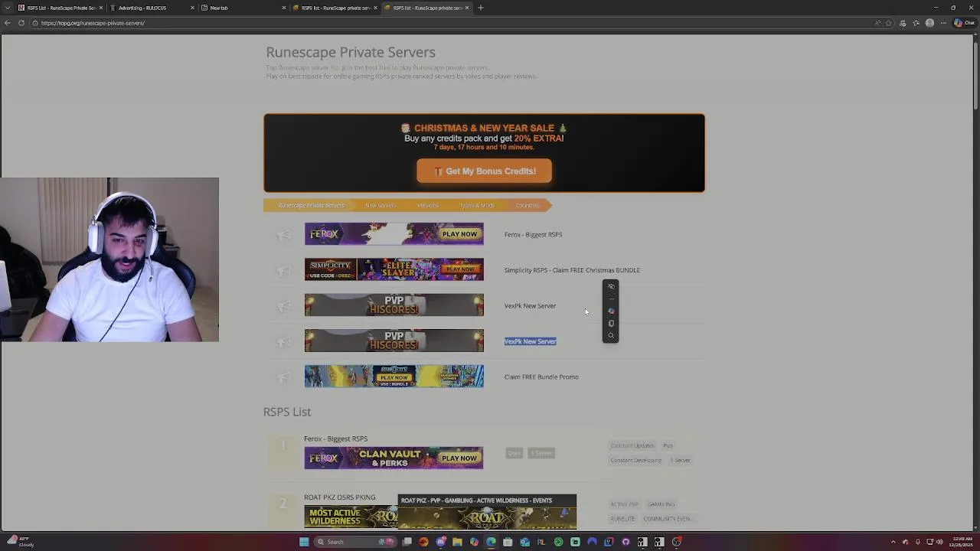Open GitHub Desktop from the taskbar
Image resolution: width=980 pixels, height=551 pixels.
coord(626,542)
